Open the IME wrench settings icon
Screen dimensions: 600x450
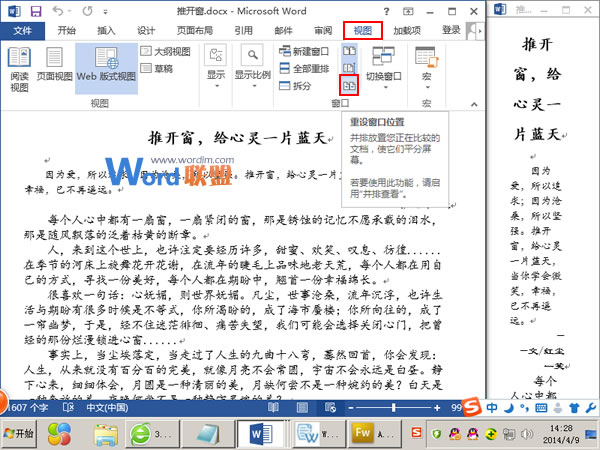[591, 408]
